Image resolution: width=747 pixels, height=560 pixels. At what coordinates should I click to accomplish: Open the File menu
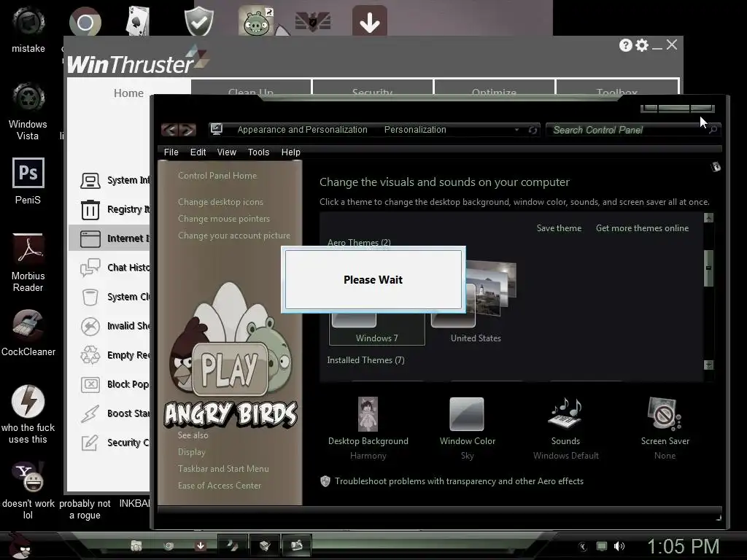click(x=171, y=152)
